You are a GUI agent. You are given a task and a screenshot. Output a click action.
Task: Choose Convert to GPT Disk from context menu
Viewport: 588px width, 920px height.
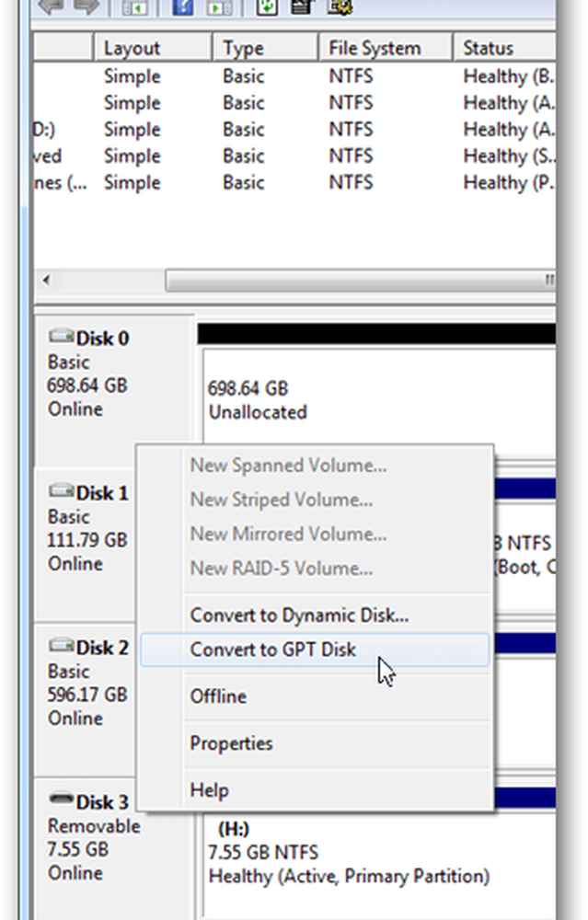[x=272, y=650]
